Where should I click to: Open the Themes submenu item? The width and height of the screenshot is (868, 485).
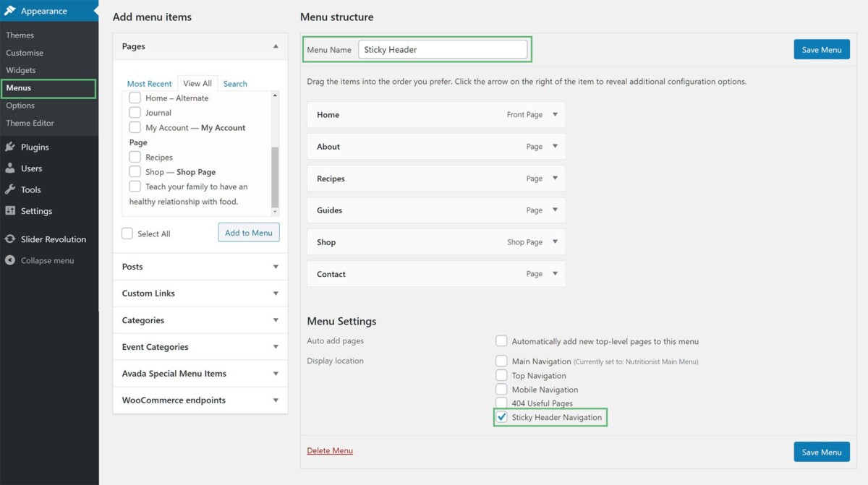[x=20, y=35]
